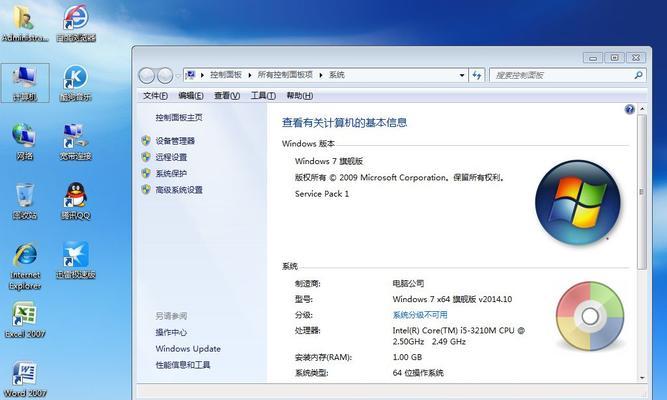Open the Word 2007 desktop shortcut
The width and height of the screenshot is (667, 400).
coord(24,380)
